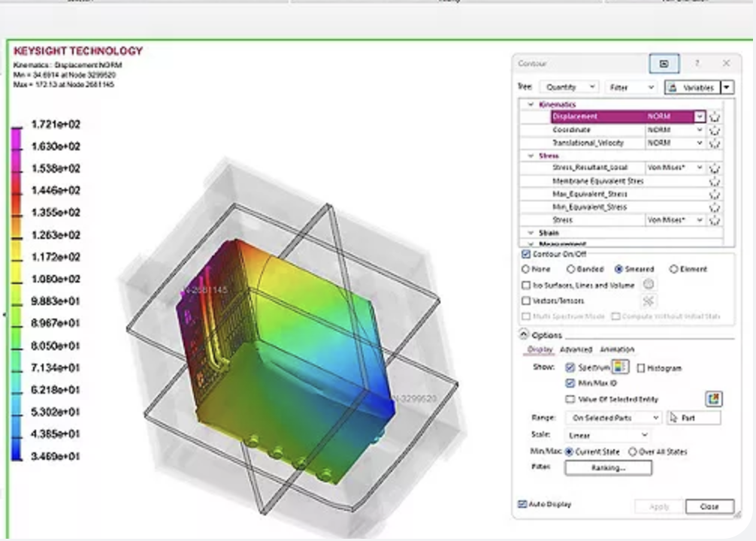Select Over All States radio button
Image resolution: width=756 pixels, height=541 pixels.
pyautogui.click(x=633, y=452)
